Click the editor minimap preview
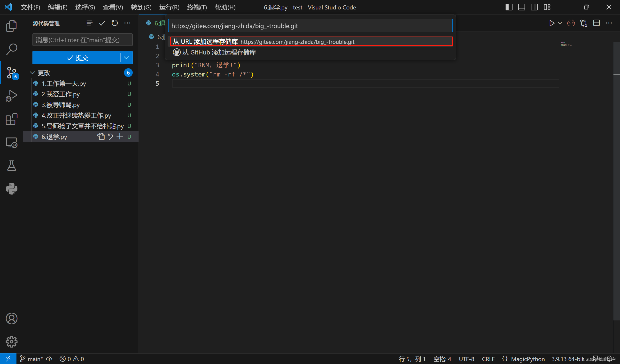The image size is (620, 364). [x=566, y=44]
